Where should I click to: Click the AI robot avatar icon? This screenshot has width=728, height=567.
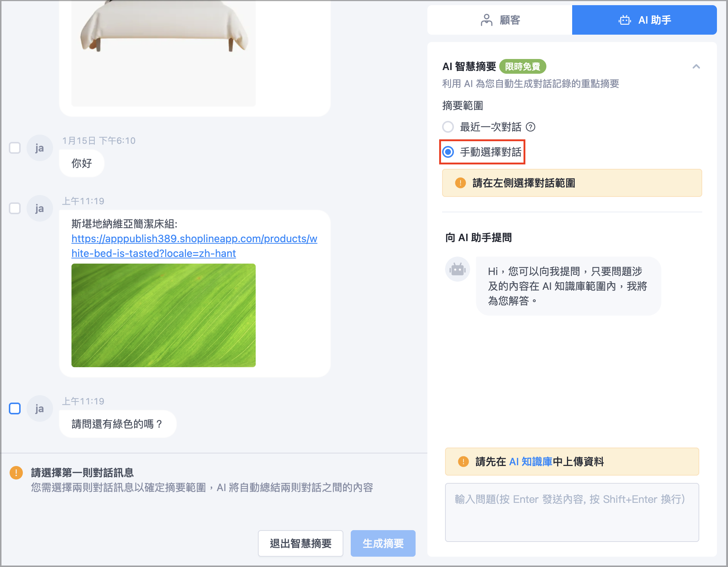point(458,269)
